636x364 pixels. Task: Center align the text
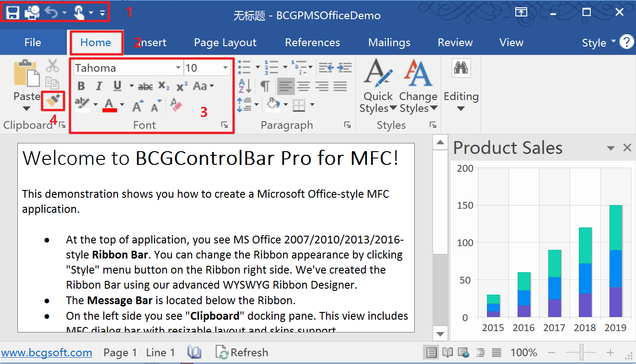304,85
